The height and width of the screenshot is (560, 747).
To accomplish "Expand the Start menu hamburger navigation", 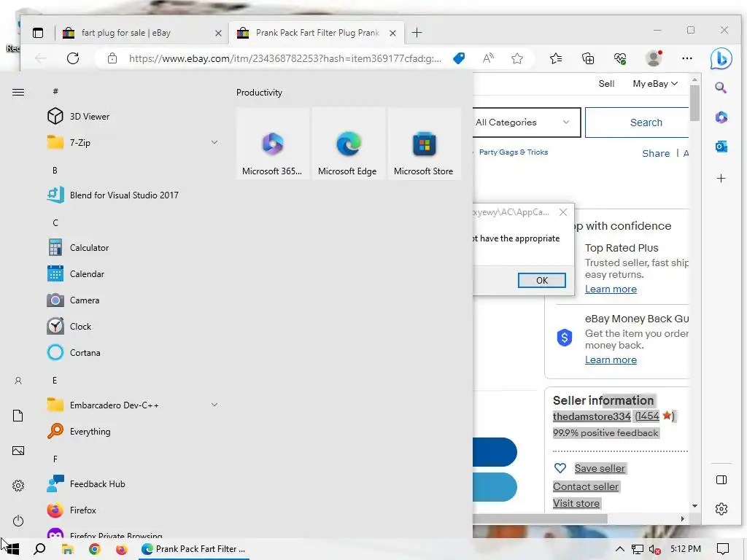I will coord(18,92).
